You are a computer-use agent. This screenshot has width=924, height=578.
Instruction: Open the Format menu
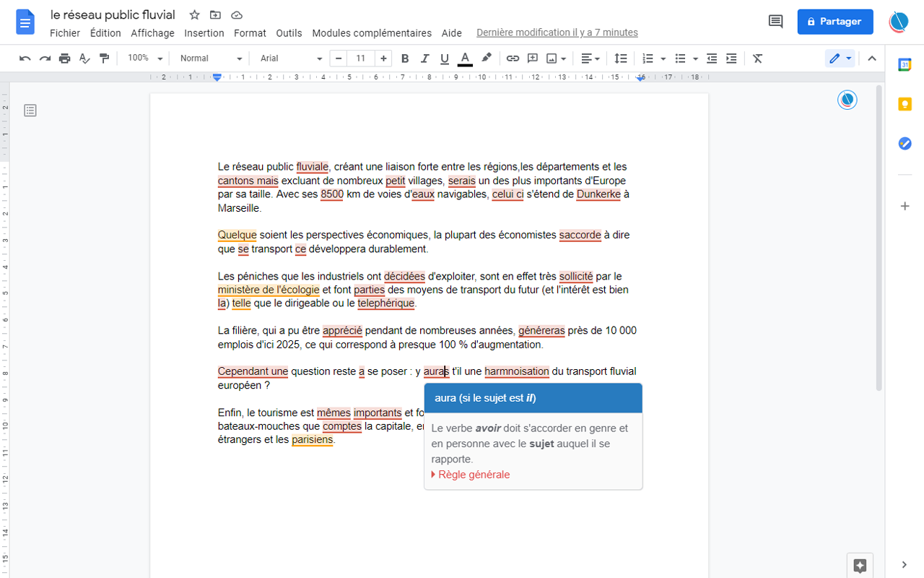coord(250,33)
